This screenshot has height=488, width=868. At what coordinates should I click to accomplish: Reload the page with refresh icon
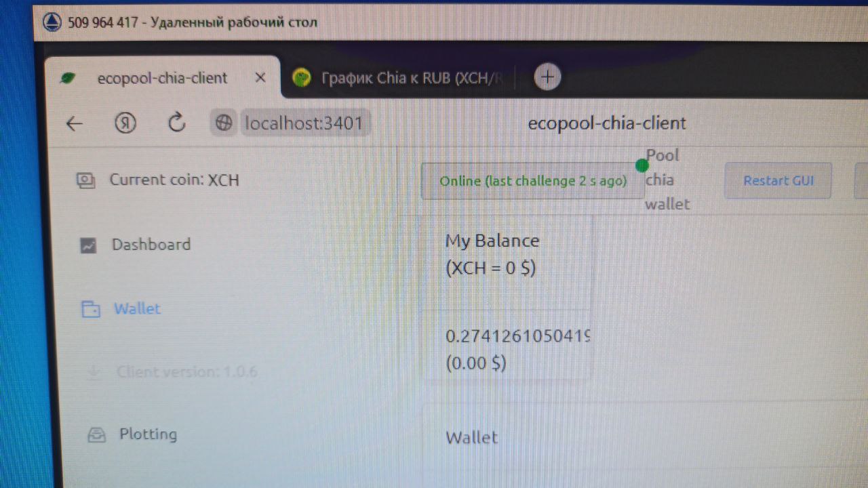point(177,122)
